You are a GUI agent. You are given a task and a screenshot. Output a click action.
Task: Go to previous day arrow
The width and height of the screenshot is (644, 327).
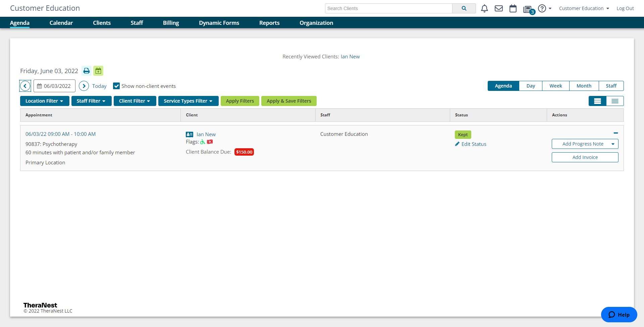point(25,86)
